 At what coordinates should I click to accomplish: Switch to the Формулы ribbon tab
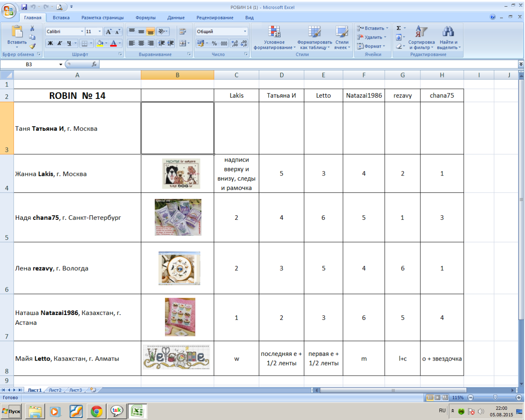[x=145, y=18]
